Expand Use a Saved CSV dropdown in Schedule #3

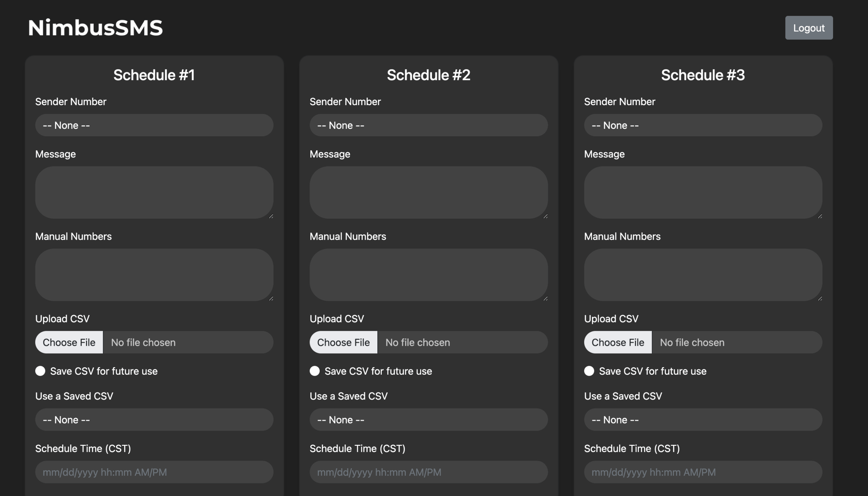703,420
